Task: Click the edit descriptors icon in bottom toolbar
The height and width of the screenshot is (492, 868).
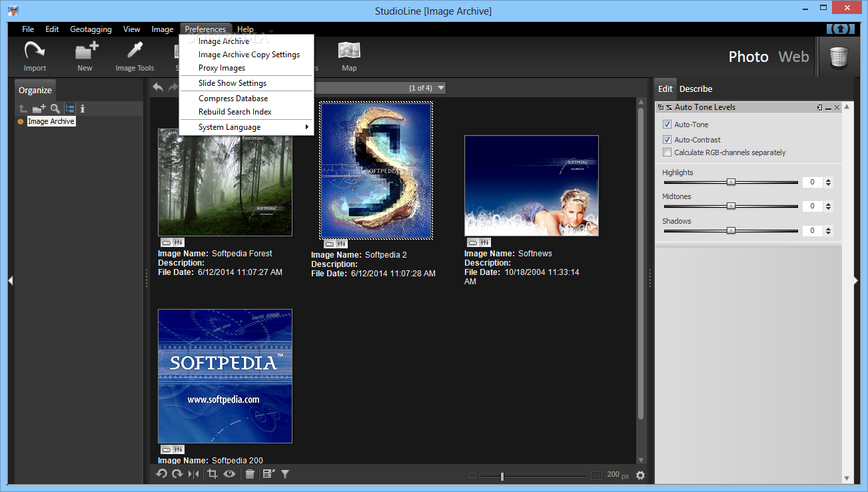Action: point(268,474)
